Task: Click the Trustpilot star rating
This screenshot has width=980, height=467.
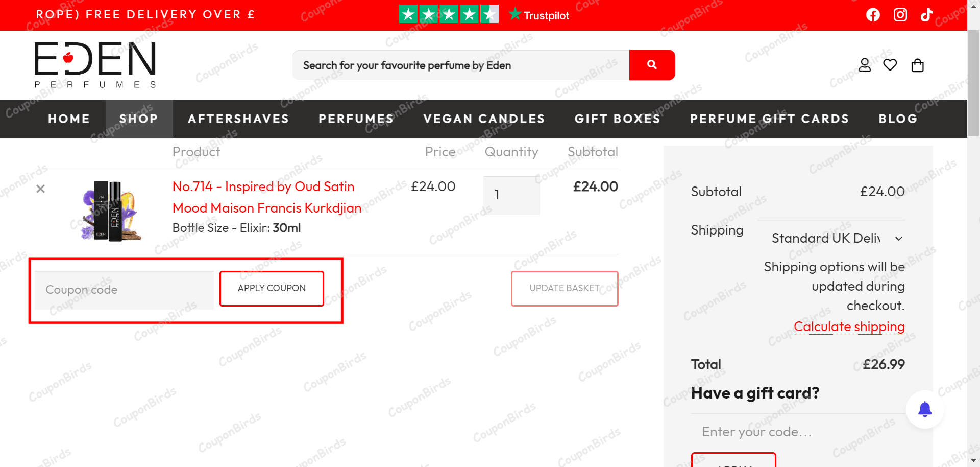Action: [x=448, y=14]
